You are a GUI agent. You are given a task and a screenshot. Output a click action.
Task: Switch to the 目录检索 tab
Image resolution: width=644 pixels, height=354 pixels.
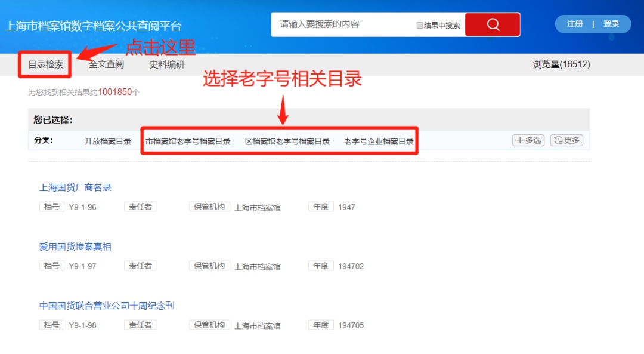point(46,64)
